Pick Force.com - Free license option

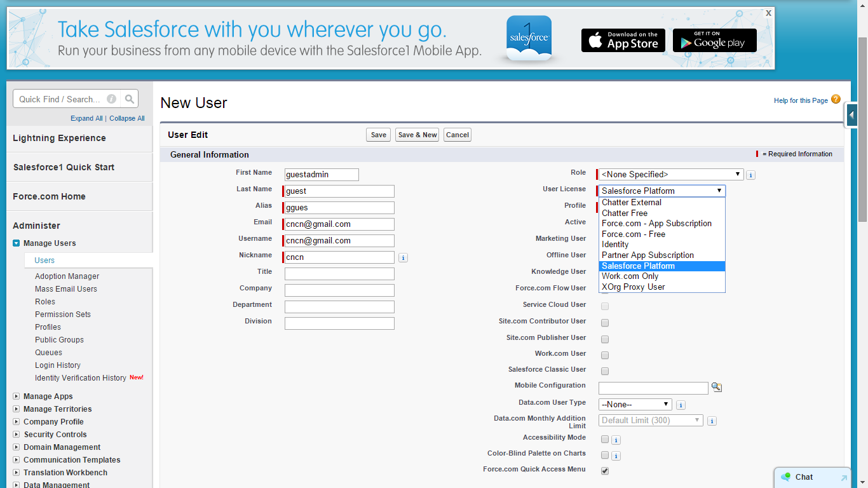point(661,234)
